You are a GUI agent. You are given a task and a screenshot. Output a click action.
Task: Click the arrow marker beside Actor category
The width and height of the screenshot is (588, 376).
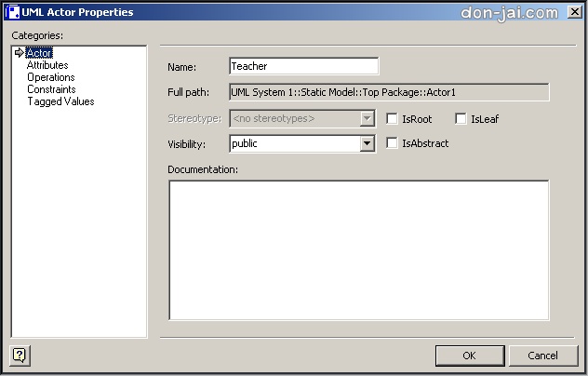click(x=20, y=52)
